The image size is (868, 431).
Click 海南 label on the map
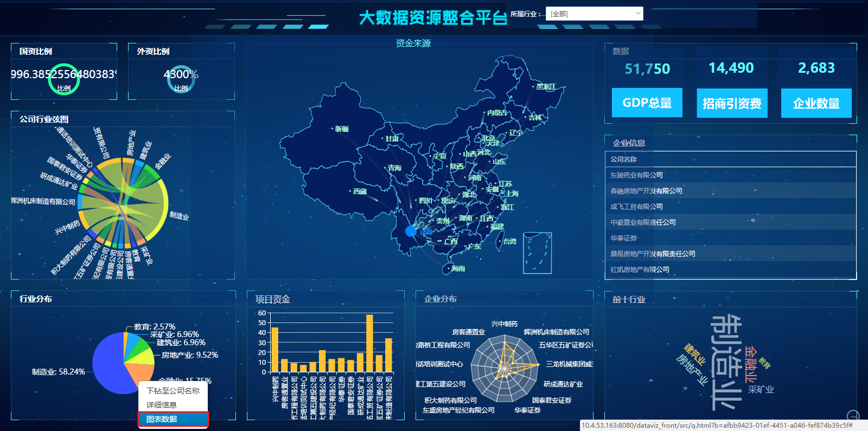click(458, 268)
